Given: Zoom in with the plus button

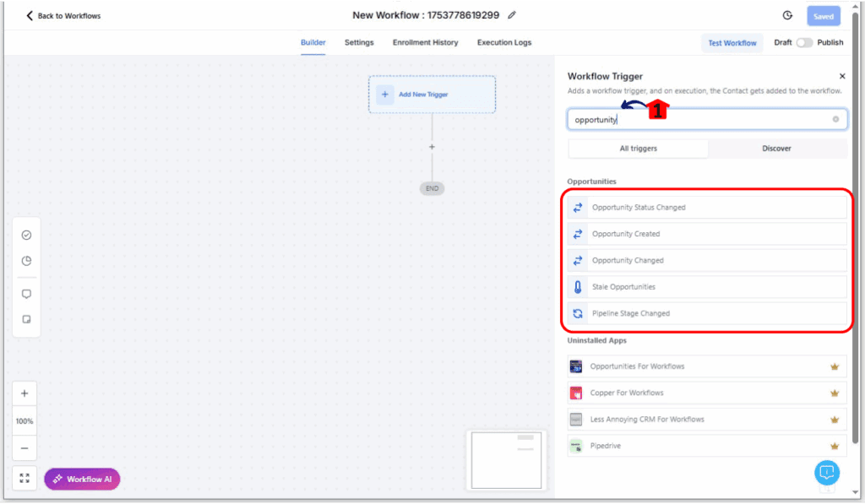Looking at the screenshot, I should [24, 393].
